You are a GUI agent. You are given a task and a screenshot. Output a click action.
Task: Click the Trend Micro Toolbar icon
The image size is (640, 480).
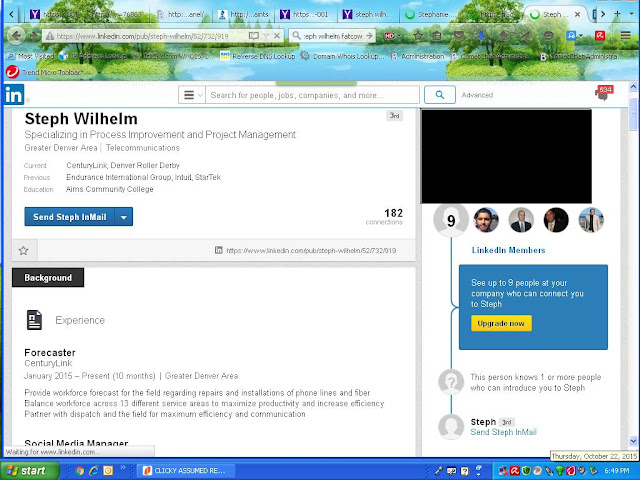12,72
